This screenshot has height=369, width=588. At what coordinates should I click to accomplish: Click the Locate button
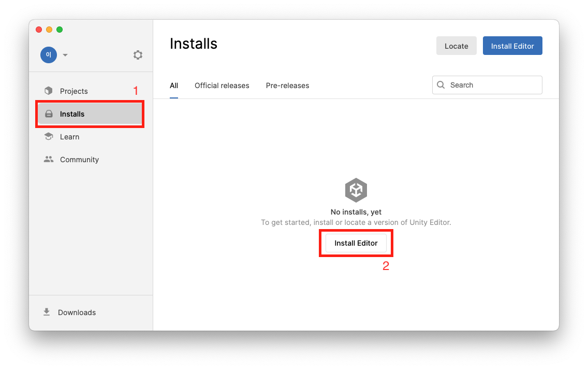(x=456, y=46)
